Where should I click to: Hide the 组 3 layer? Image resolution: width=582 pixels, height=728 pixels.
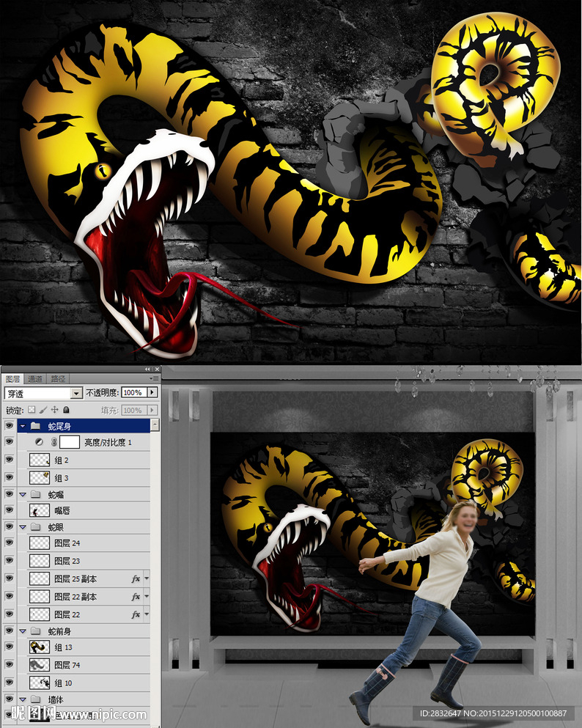coord(9,477)
